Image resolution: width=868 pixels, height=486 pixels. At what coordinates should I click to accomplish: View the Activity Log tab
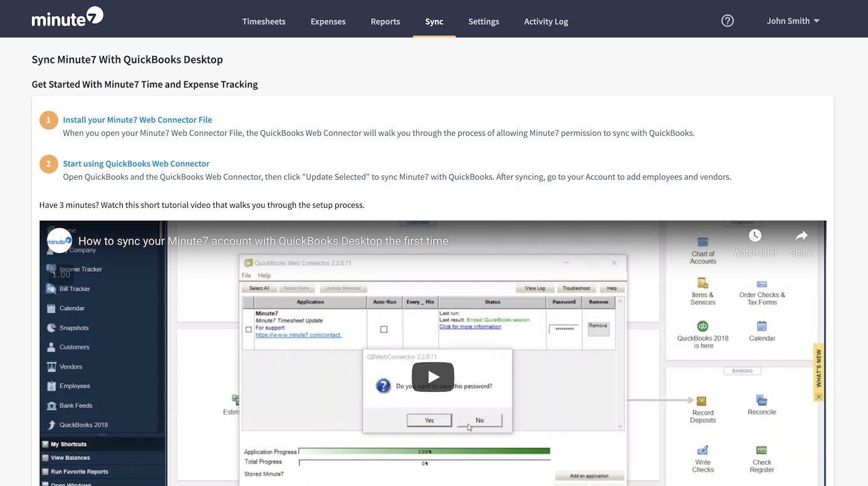coord(546,21)
